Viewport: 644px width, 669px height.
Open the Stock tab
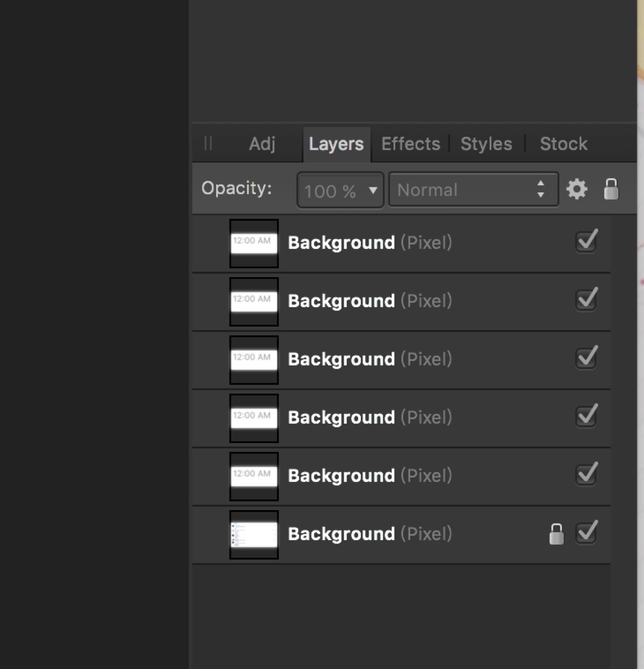(x=563, y=144)
